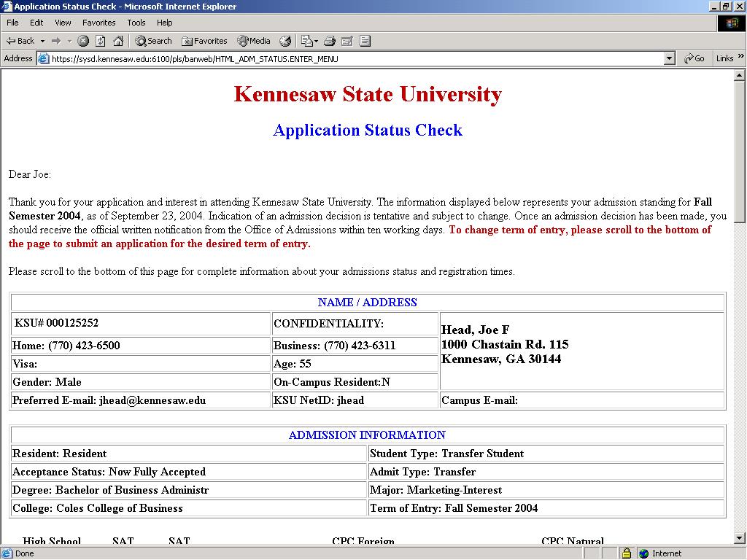This screenshot has width=747, height=560.
Task: Open the Favorites toolbar button
Action: point(204,41)
